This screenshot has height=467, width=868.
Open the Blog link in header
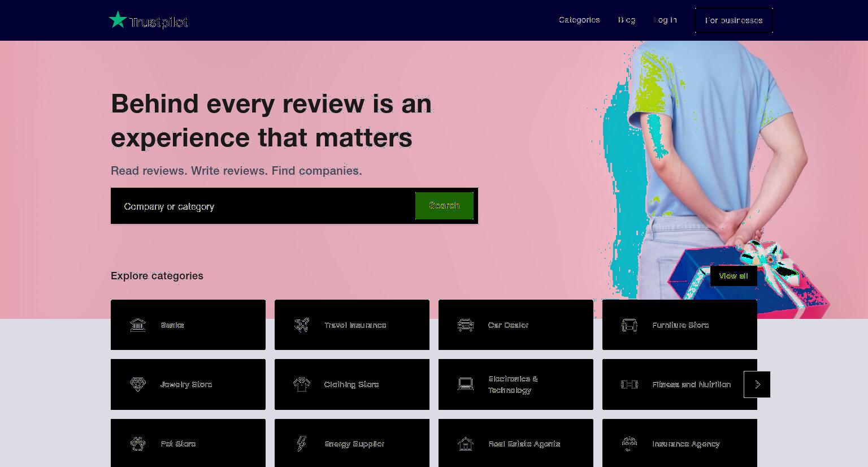(627, 20)
